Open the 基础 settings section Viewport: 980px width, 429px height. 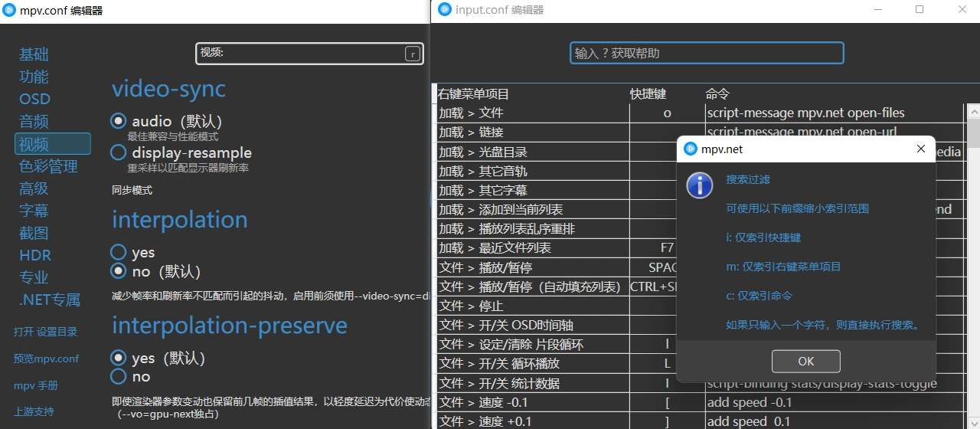click(34, 54)
